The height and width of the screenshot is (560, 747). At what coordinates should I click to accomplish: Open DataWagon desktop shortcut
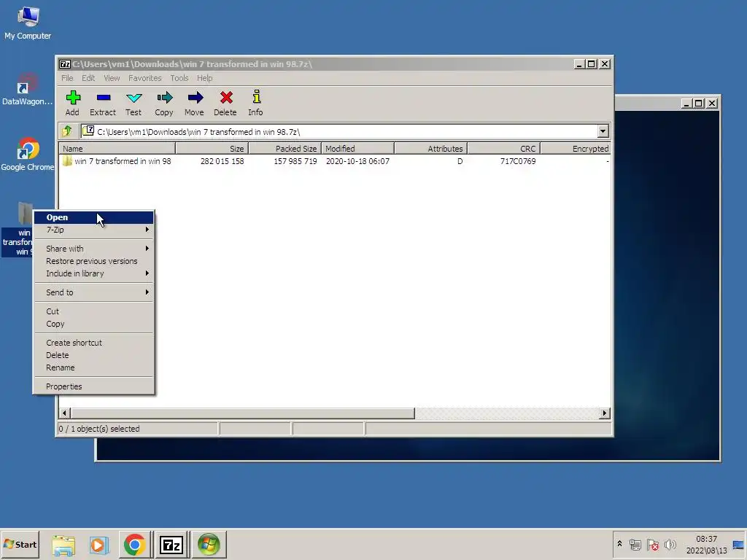tap(27, 89)
